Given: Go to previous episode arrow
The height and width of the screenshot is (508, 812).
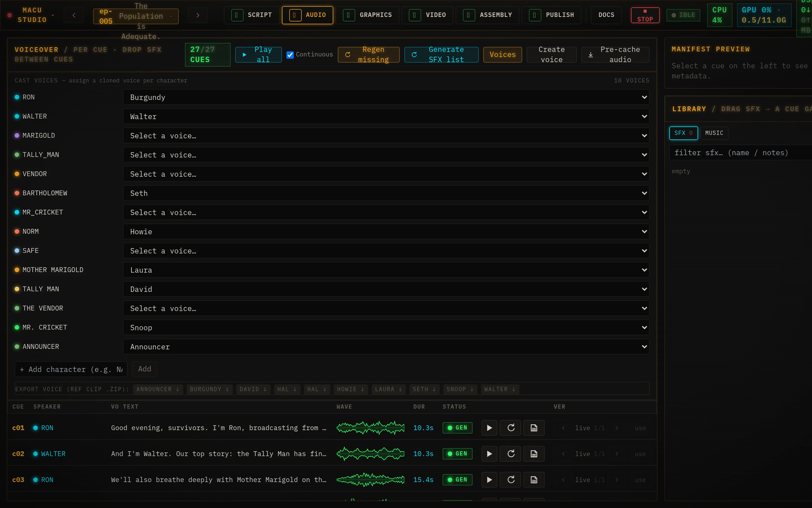Looking at the screenshot, I should [x=74, y=15].
